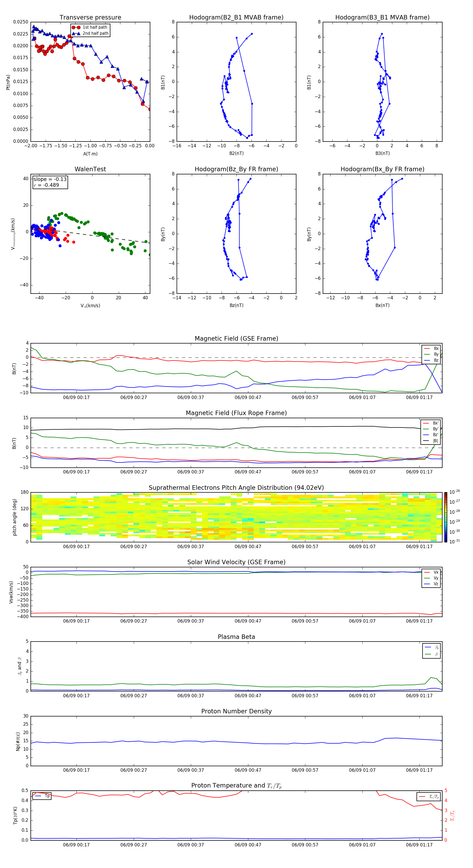Click the By' legend entry in Flux Rope plot

click(431, 429)
